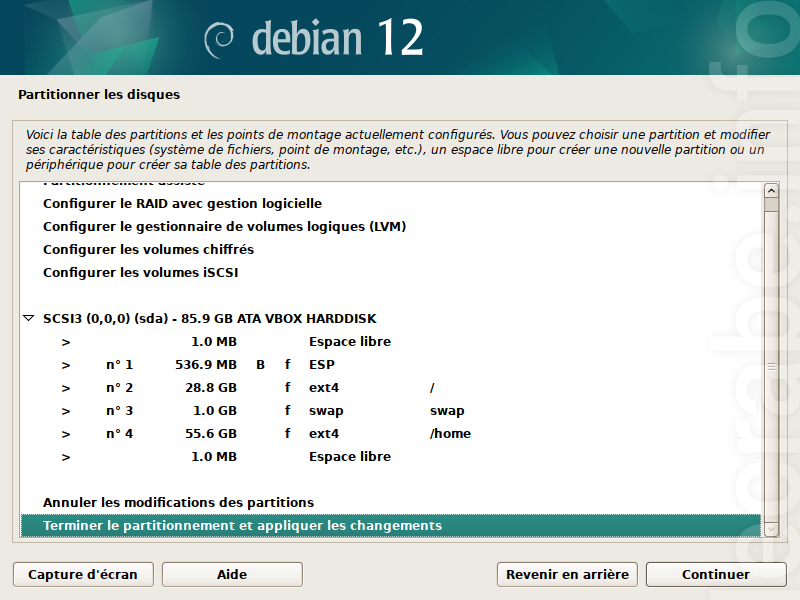Viewport: 800px width, 600px height.
Task: Click the vertical scrollbar thumb grip
Action: [771, 366]
